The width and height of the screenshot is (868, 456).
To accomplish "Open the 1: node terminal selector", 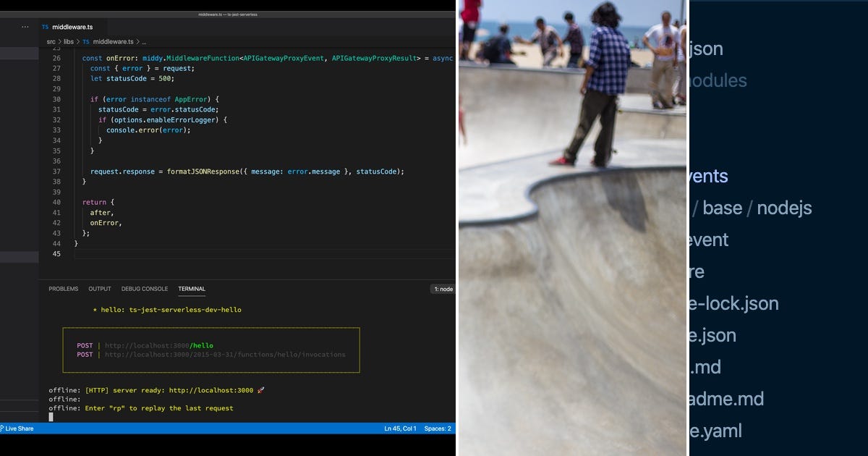I will pyautogui.click(x=442, y=289).
